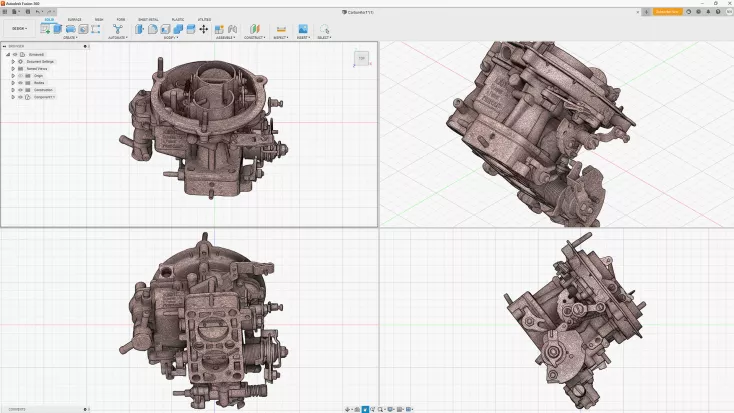Expand the Document Settings tree node

[x=13, y=62]
